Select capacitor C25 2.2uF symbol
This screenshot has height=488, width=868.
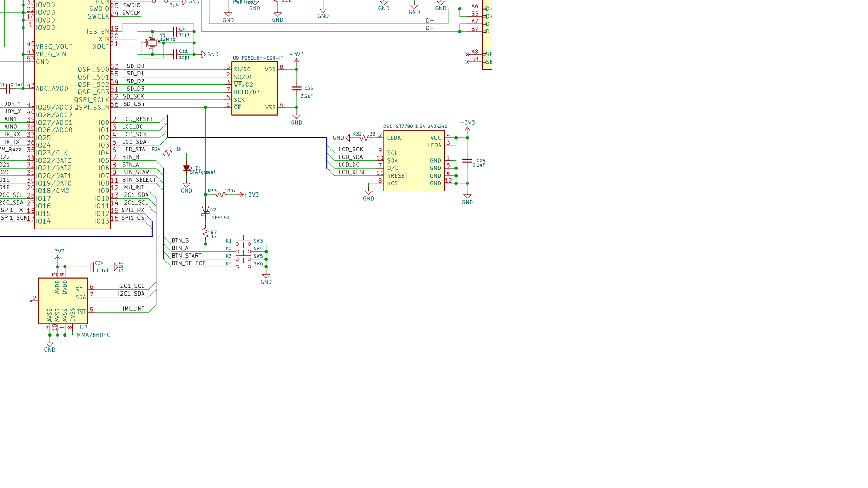(x=297, y=89)
